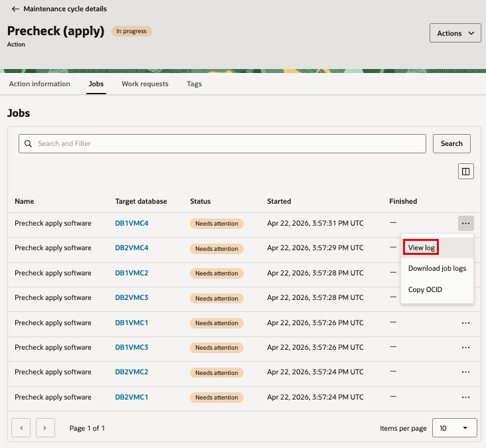
Task: Open the Work requests tab
Action: pos(145,84)
